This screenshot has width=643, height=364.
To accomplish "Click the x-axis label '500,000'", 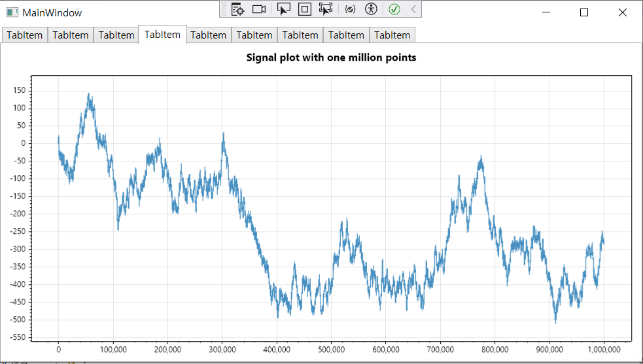I will (x=332, y=350).
